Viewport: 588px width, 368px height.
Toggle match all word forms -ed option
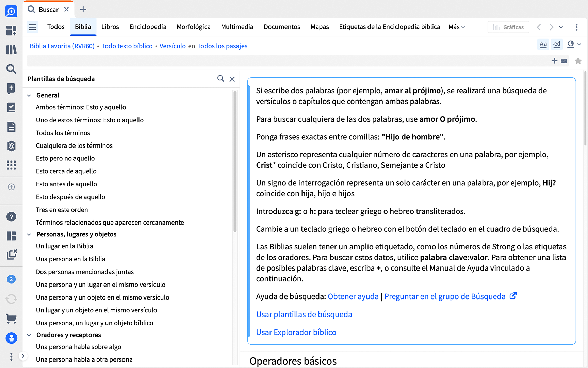557,44
